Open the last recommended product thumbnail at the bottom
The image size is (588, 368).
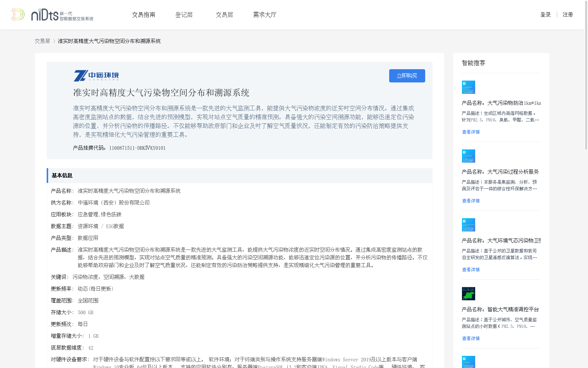[469, 362]
